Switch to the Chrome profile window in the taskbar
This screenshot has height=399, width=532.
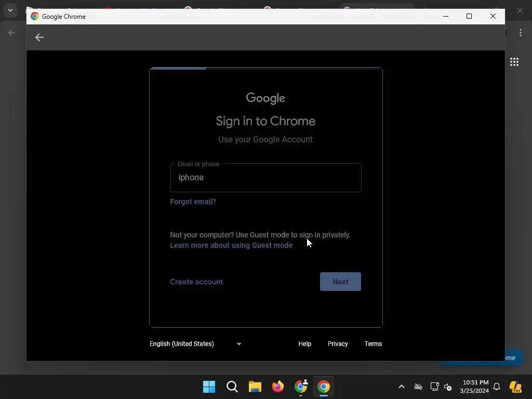click(x=301, y=387)
